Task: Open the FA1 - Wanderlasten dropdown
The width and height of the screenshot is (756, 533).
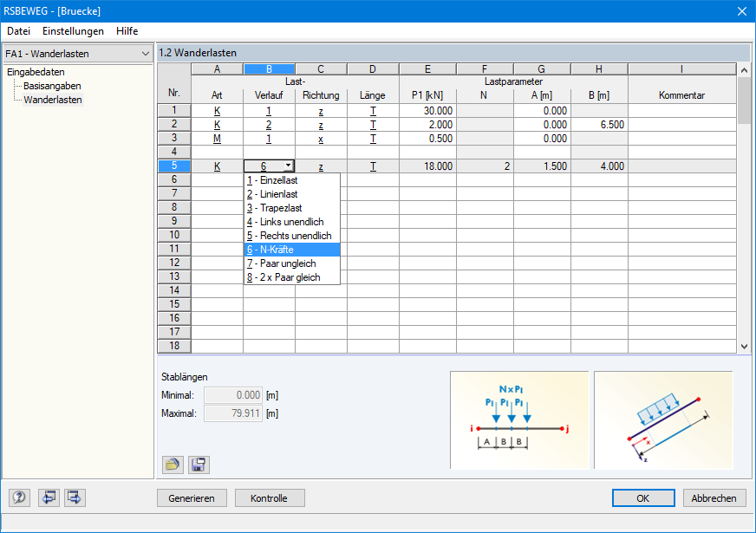Action: (x=78, y=54)
